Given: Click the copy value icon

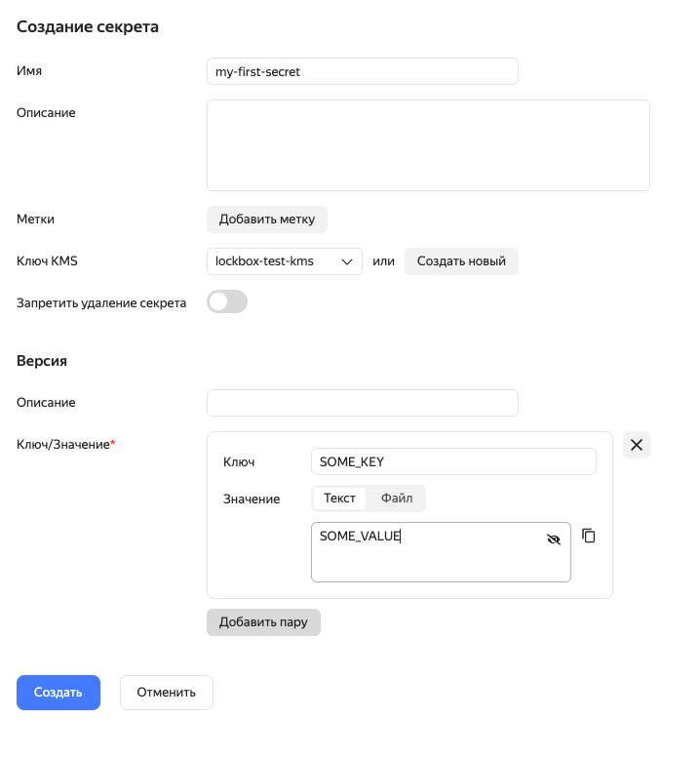Looking at the screenshot, I should coord(588,536).
